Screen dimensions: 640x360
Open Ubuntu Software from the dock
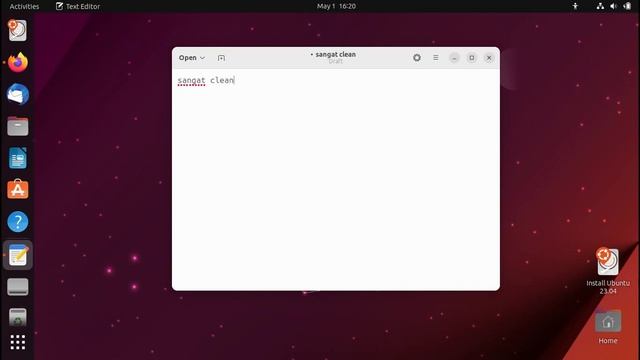(x=18, y=190)
